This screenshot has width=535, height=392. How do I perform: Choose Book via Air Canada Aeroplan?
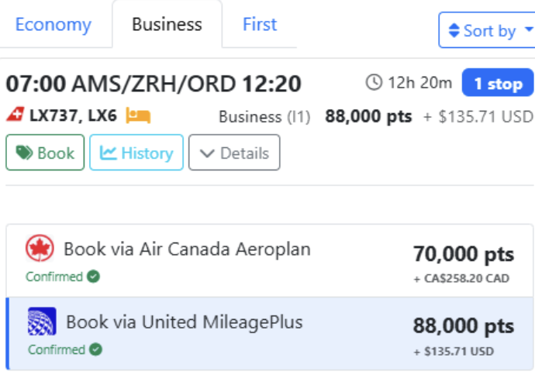[x=186, y=249]
